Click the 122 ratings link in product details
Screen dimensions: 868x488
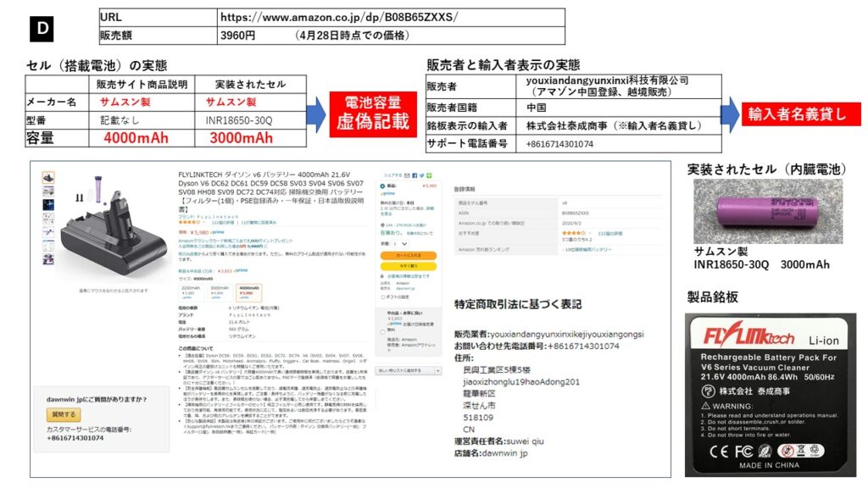(608, 232)
